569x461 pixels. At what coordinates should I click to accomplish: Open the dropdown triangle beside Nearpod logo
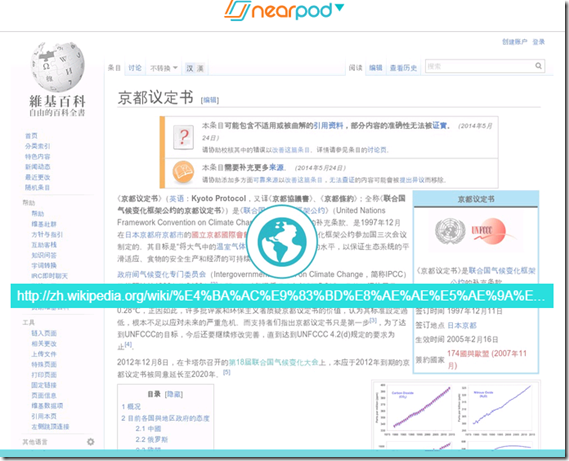pyautogui.click(x=339, y=7)
